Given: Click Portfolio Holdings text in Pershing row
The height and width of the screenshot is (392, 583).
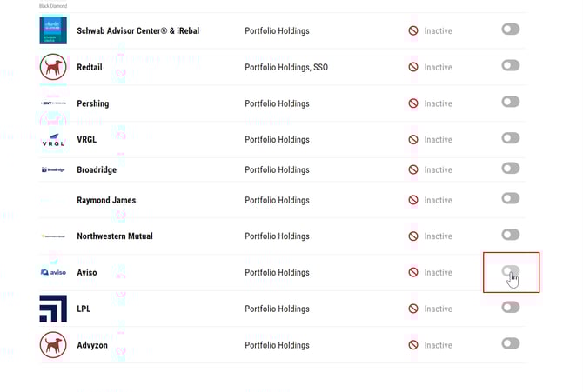Looking at the screenshot, I should coord(277,103).
